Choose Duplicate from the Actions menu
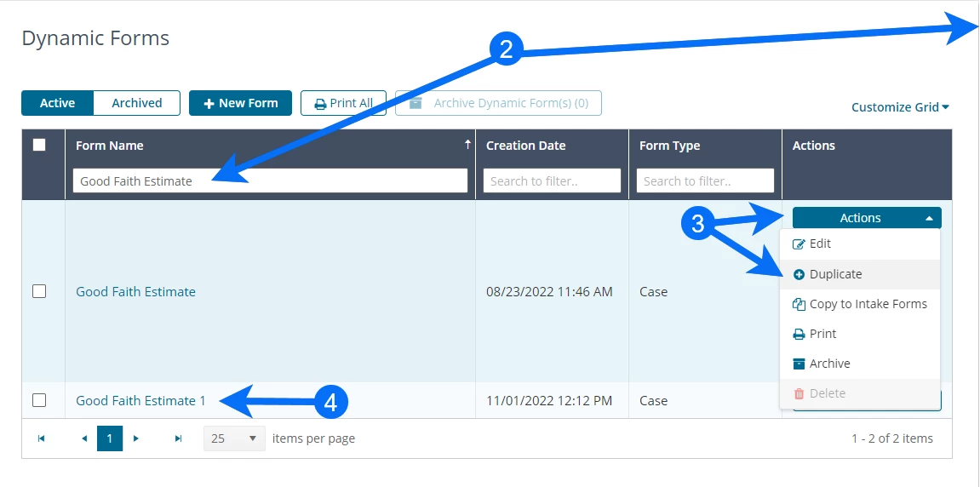Image resolution: width=980 pixels, height=487 pixels. coord(860,274)
